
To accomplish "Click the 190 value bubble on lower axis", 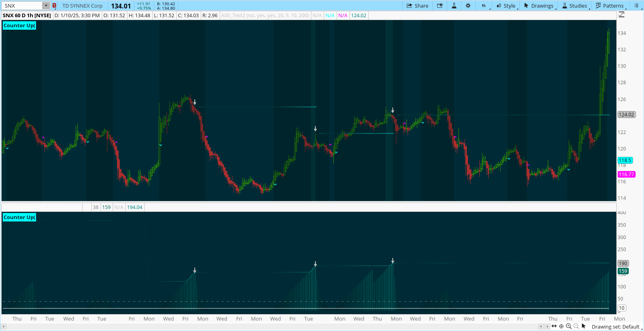I will (623, 264).
